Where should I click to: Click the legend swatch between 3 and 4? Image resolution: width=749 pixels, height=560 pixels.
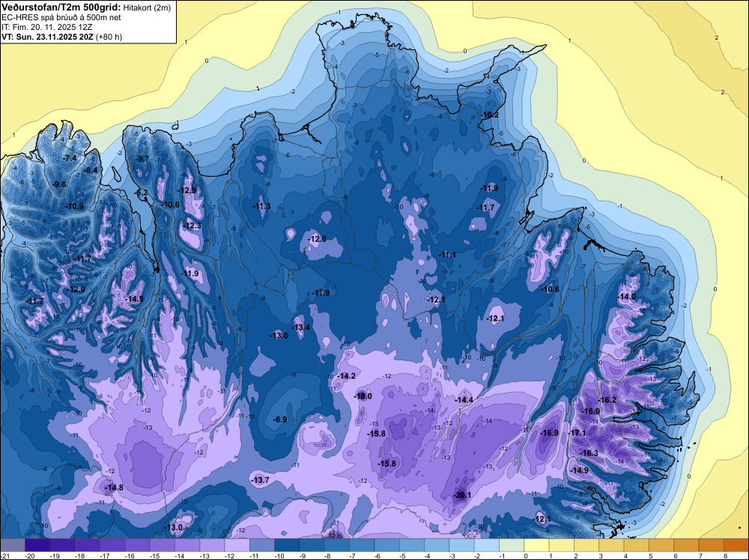(x=611, y=545)
